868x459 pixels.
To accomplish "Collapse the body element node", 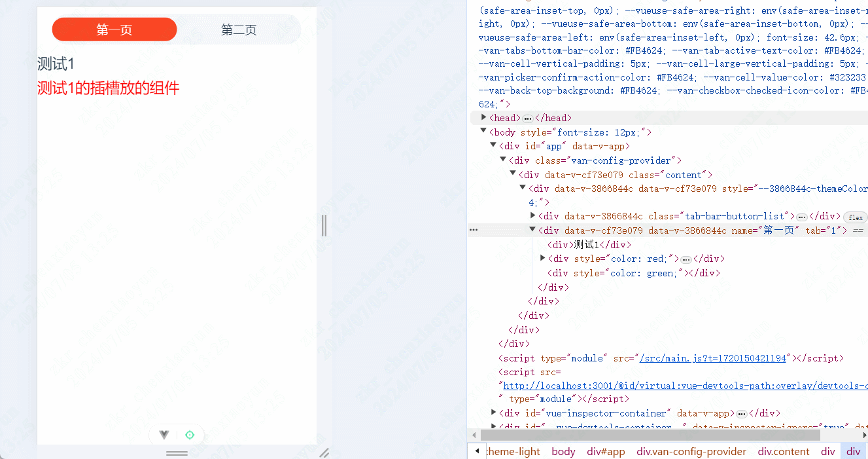I will (x=484, y=131).
